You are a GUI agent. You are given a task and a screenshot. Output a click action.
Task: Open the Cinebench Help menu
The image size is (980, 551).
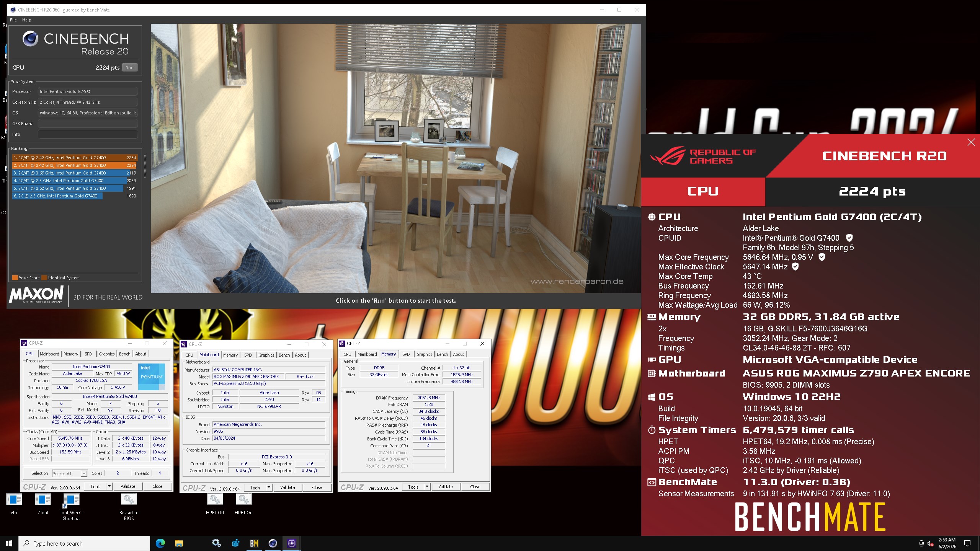pos(26,20)
